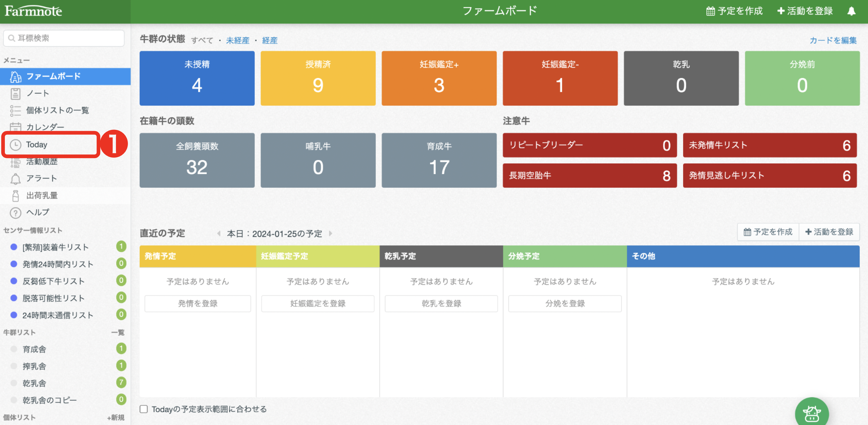The width and height of the screenshot is (868, 425).
Task: Click the アラート bell icon in menu
Action: click(x=15, y=178)
